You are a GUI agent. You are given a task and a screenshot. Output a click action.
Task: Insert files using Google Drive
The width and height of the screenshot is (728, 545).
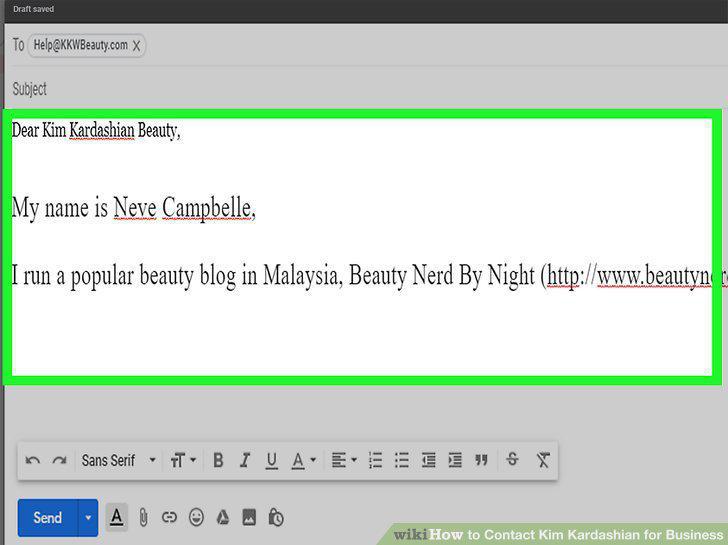point(223,517)
